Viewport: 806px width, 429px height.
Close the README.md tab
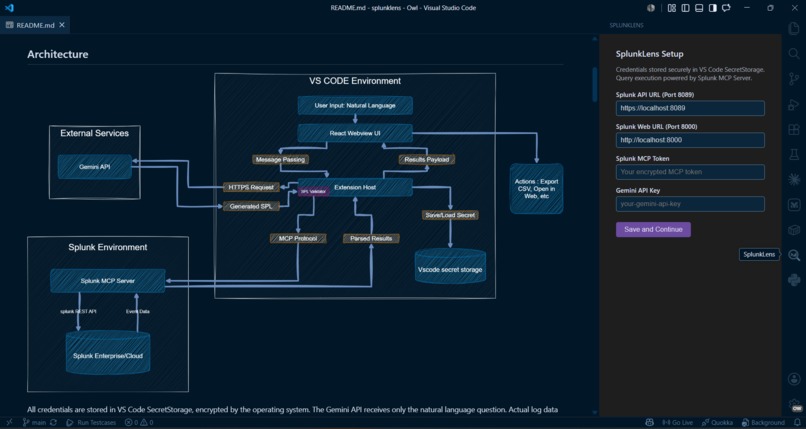click(x=62, y=25)
